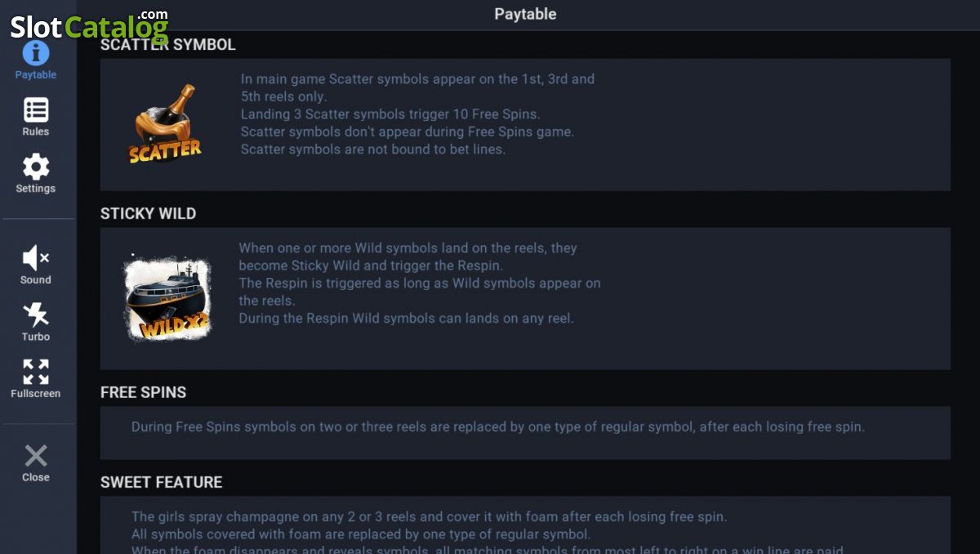Open the Paytable info icon
The width and height of the screenshot is (980, 554).
36,53
